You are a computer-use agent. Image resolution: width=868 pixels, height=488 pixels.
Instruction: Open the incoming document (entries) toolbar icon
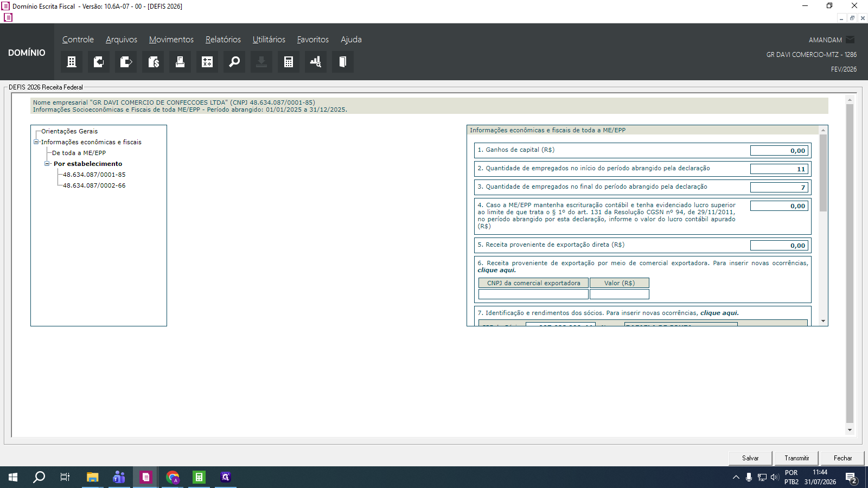[99, 62]
